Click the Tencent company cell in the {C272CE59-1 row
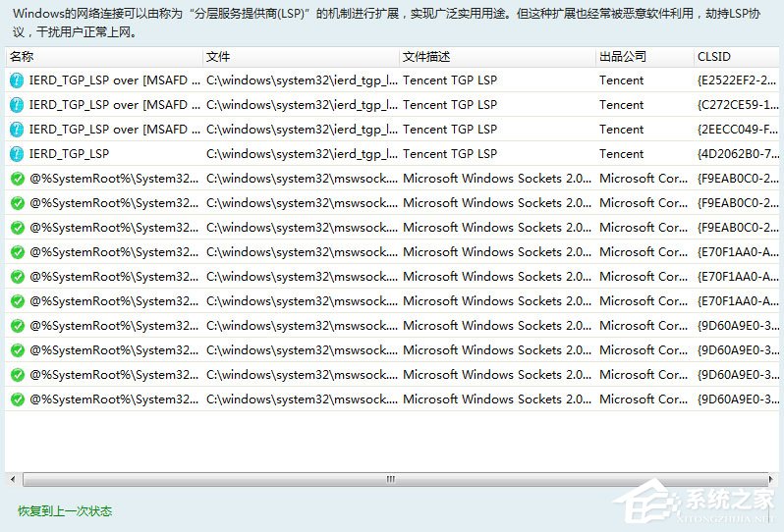 pos(622,105)
